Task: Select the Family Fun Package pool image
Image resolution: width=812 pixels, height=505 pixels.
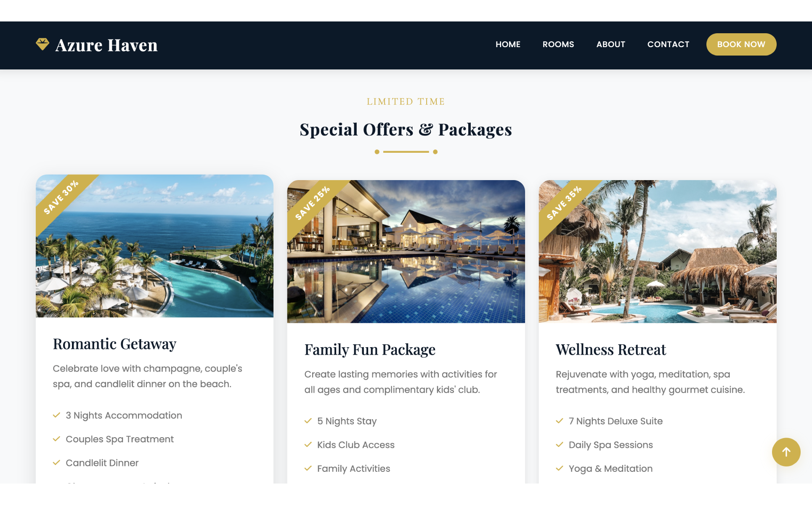Action: pyautogui.click(x=406, y=252)
